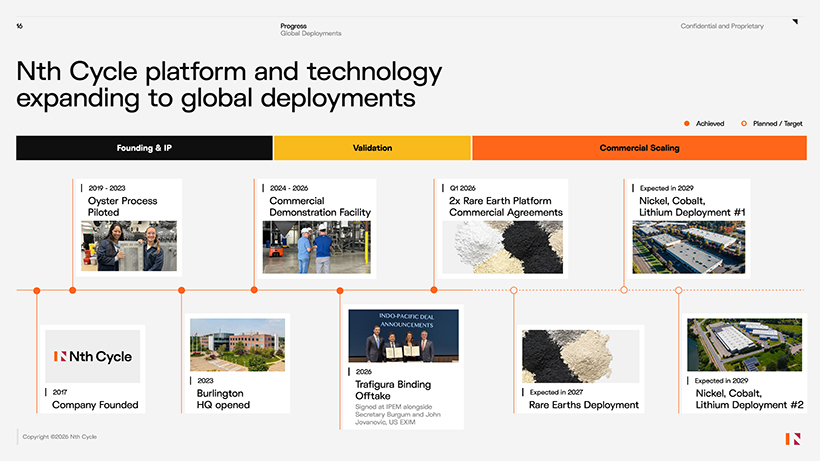Viewport: 820px width, 461px height.
Task: Click the hollow marker for Rare Earths Deployment
Action: click(x=514, y=290)
